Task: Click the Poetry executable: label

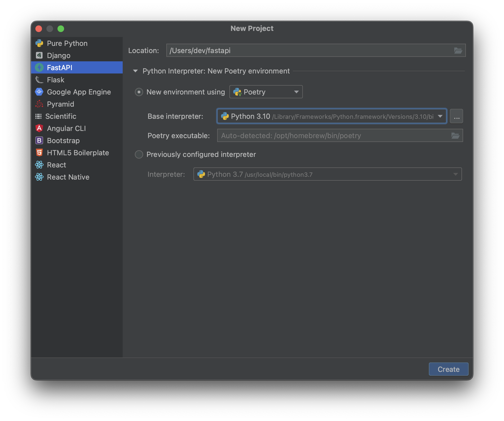Action: click(x=179, y=136)
